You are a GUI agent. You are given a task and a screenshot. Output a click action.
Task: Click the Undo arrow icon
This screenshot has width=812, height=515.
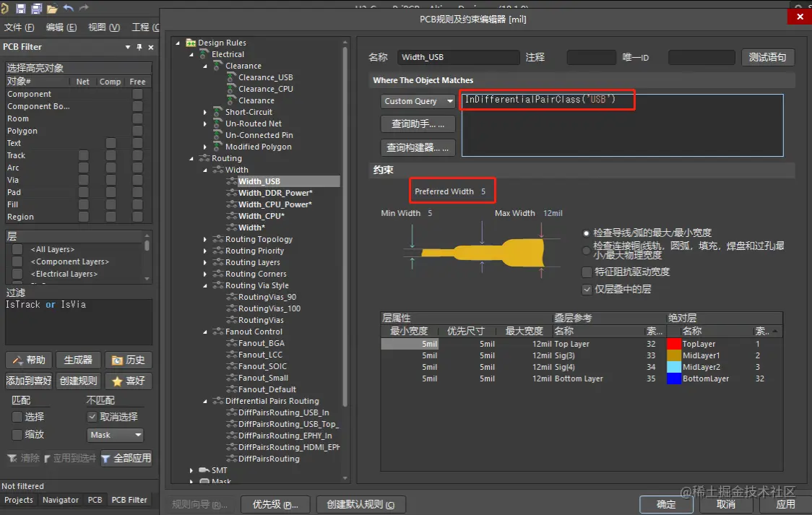click(68, 8)
